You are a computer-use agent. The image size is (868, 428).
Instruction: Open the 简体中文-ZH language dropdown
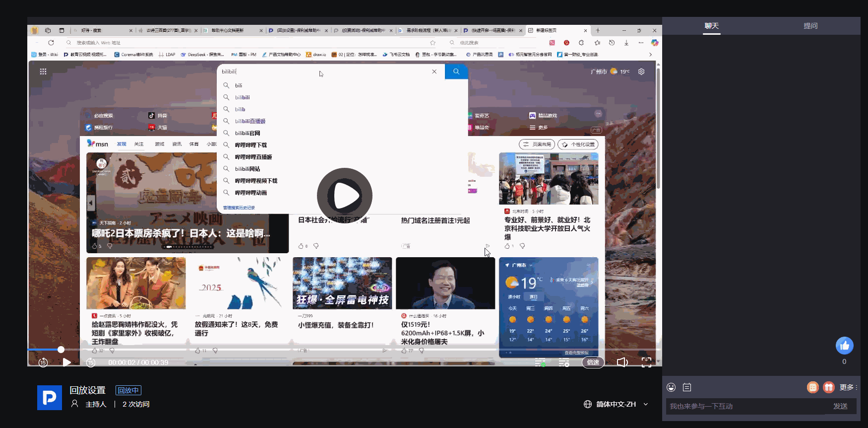coord(616,404)
